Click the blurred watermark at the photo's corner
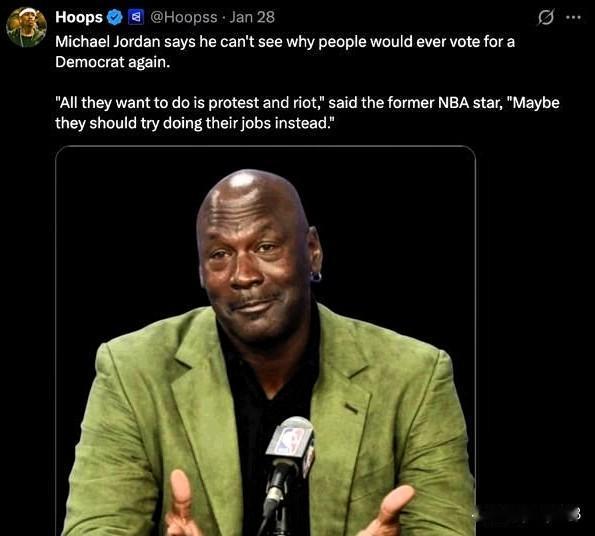 coord(527,515)
